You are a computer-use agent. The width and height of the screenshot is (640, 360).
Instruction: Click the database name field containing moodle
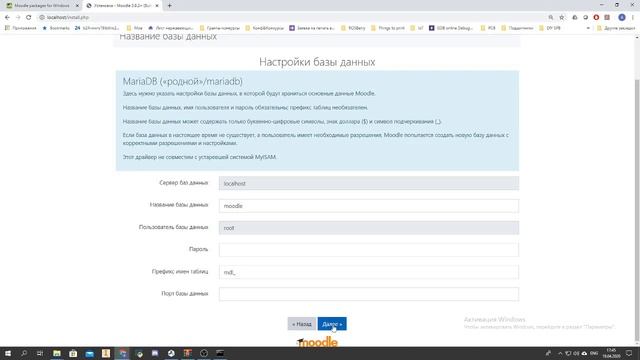pyautogui.click(x=369, y=206)
